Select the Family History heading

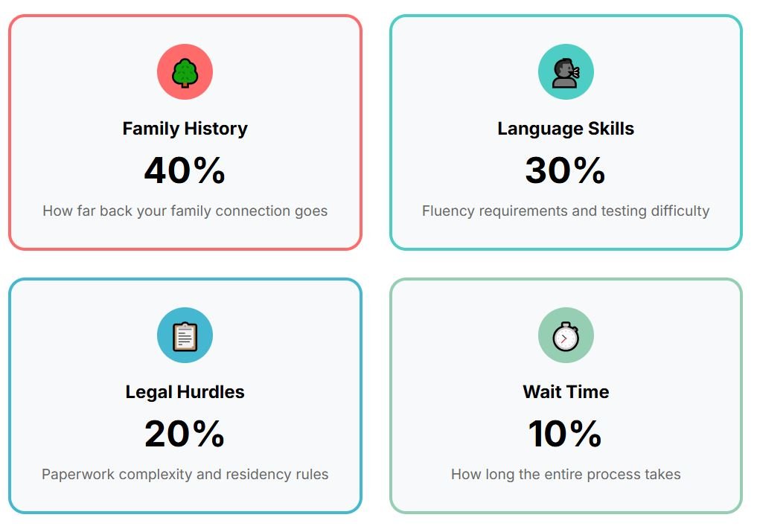(185, 129)
